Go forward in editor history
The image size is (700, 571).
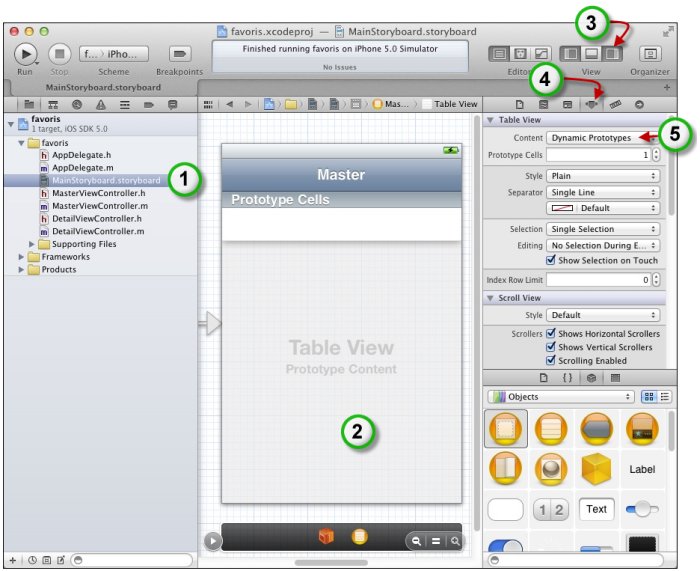(248, 104)
